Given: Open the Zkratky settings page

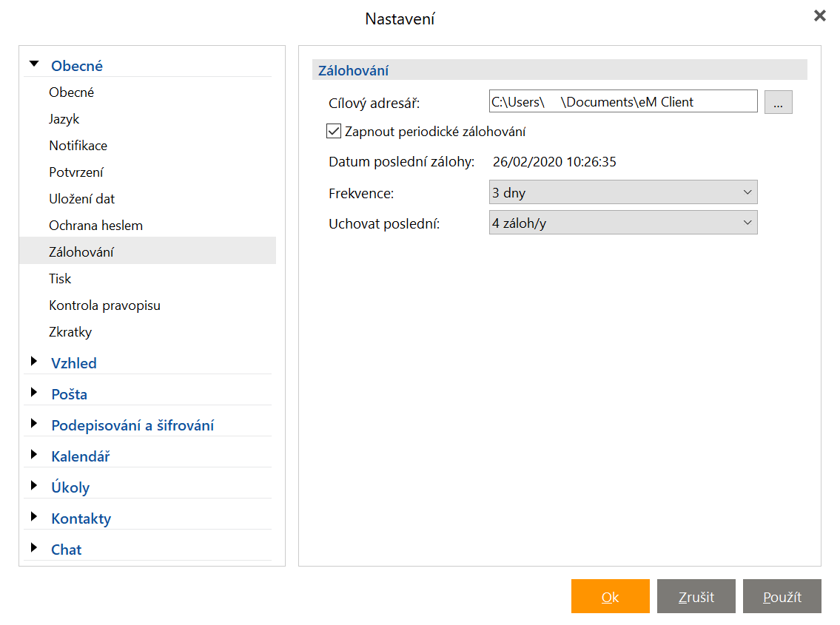Looking at the screenshot, I should pos(70,332).
